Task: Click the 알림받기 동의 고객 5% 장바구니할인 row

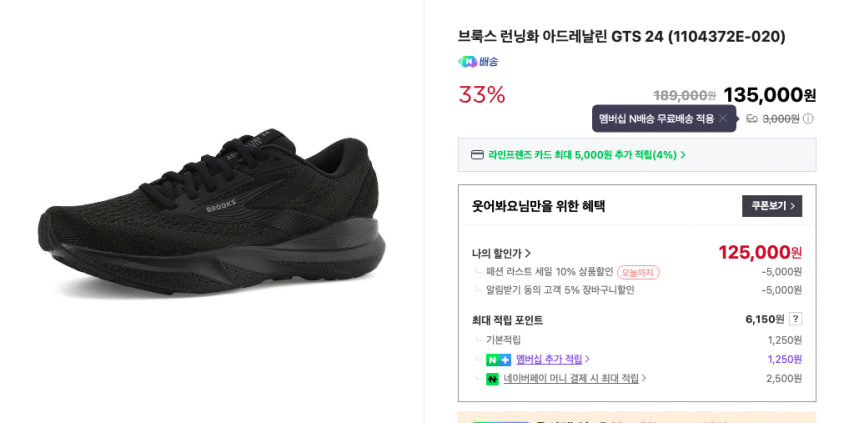Action: coord(559,290)
